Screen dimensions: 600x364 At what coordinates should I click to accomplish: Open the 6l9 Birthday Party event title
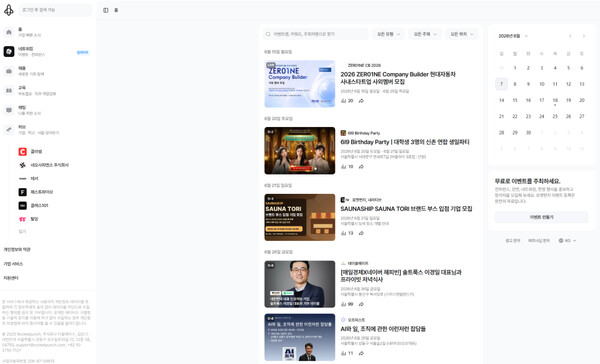405,142
